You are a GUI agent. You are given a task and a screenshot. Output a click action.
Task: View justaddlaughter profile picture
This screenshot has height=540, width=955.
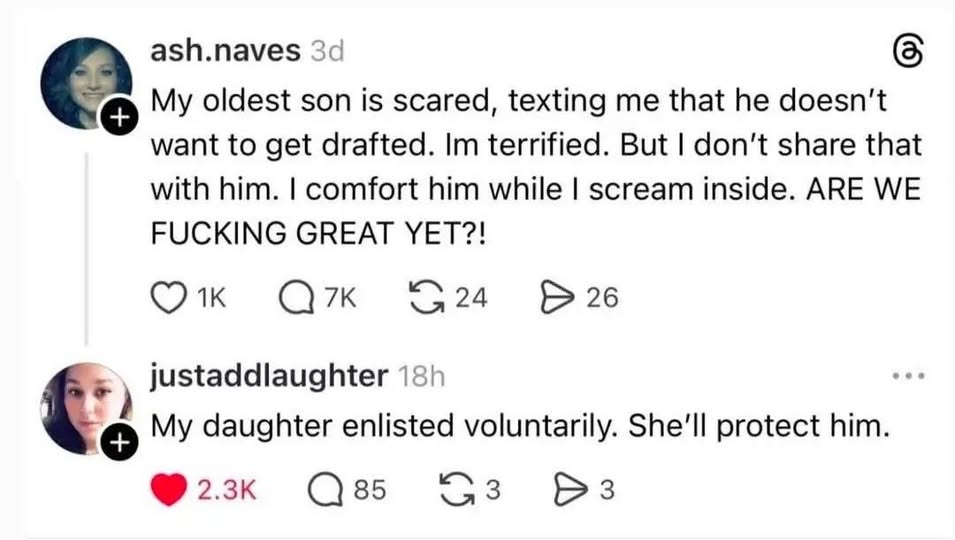coord(85,406)
